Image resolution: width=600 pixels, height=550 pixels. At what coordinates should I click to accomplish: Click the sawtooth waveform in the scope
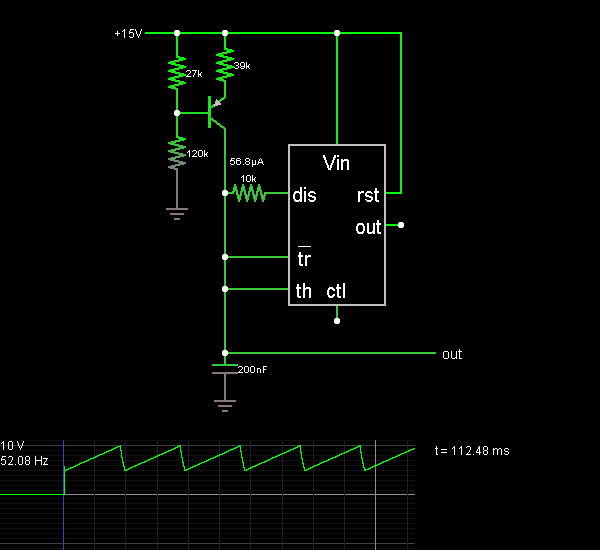coord(239,458)
